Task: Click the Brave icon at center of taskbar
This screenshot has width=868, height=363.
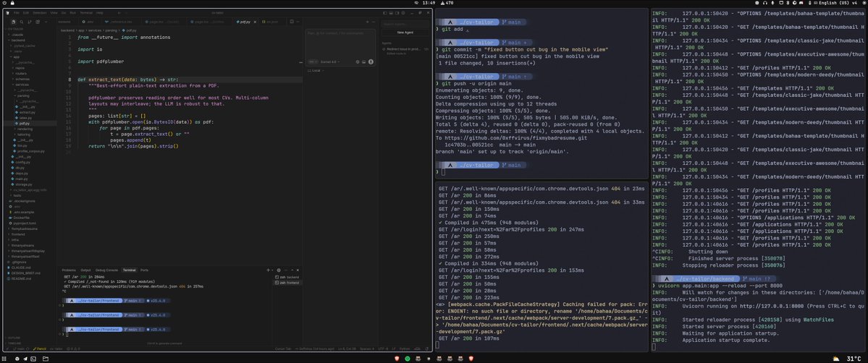Action: (x=397, y=359)
